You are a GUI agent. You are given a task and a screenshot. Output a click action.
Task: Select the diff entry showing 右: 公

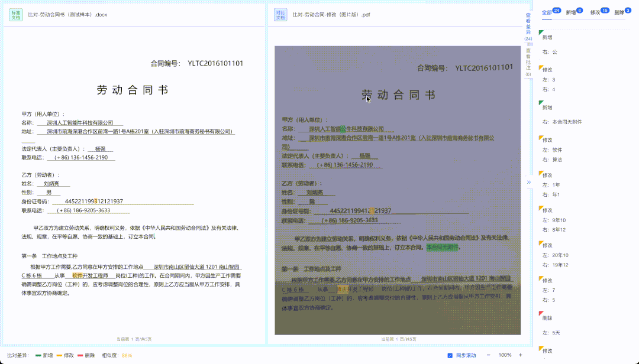550,52
